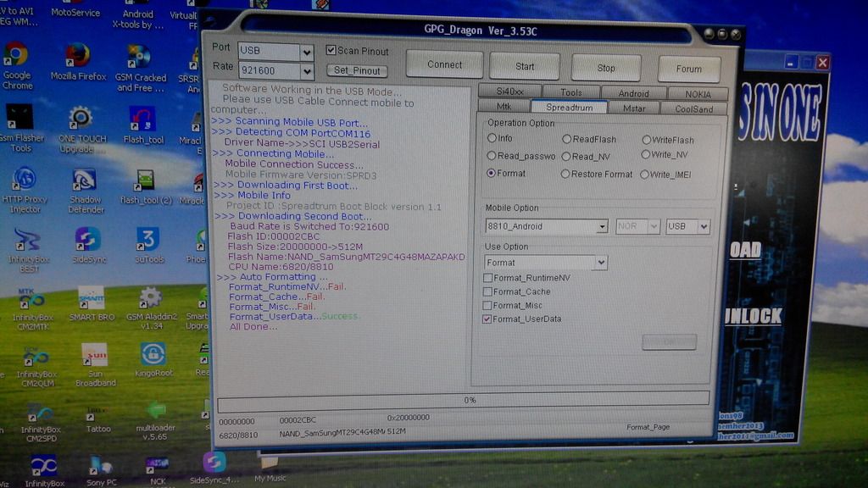Launch the 3uTools desktop icon
The height and width of the screenshot is (488, 868).
(x=149, y=245)
